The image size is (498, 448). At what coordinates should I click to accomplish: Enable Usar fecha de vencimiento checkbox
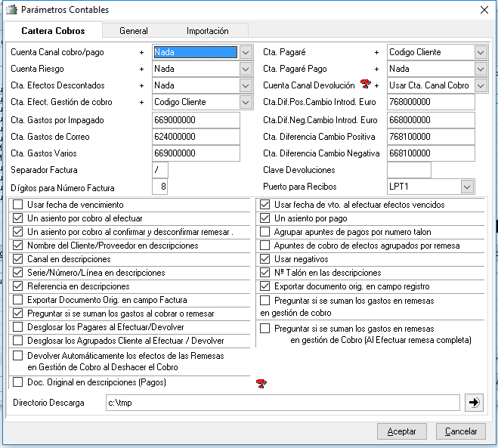[x=18, y=205]
